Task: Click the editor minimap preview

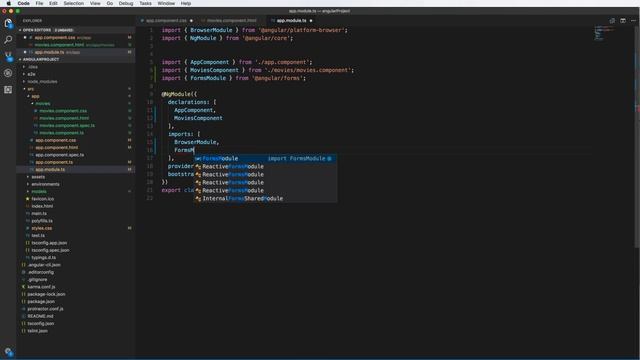Action: tap(604, 33)
